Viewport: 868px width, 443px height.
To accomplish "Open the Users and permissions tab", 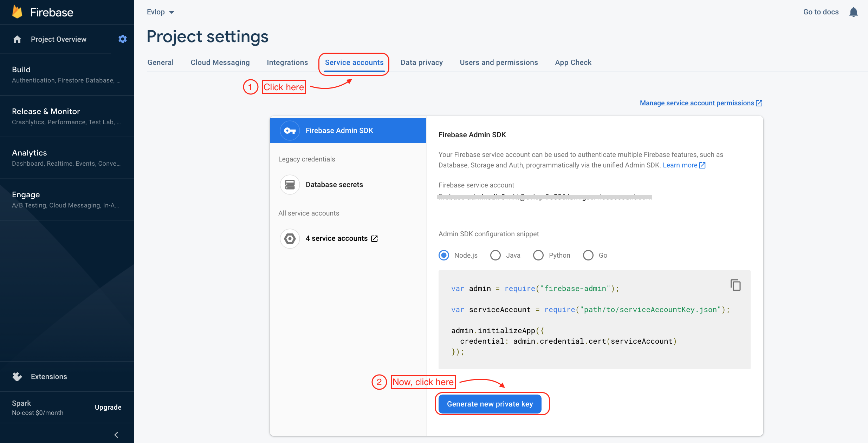I will tap(499, 62).
